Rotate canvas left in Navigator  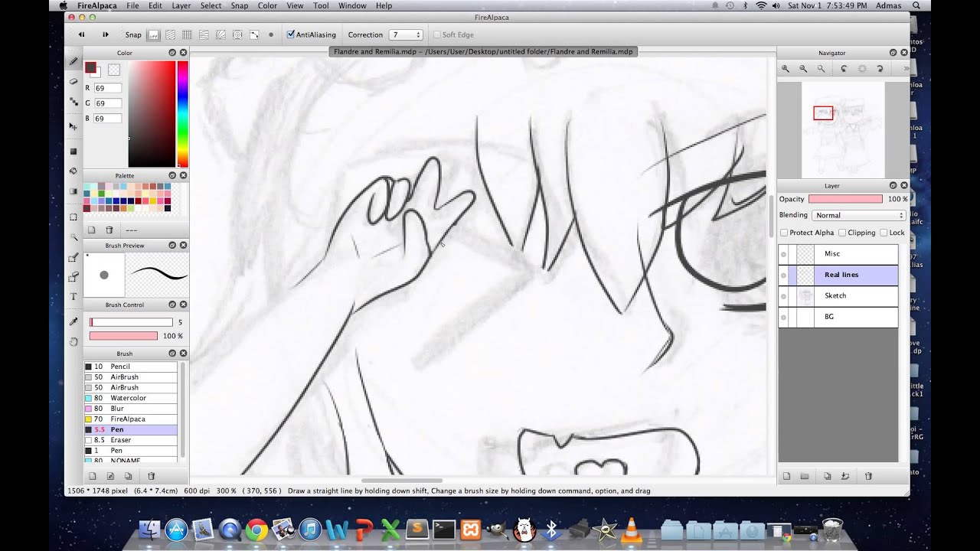tap(844, 68)
